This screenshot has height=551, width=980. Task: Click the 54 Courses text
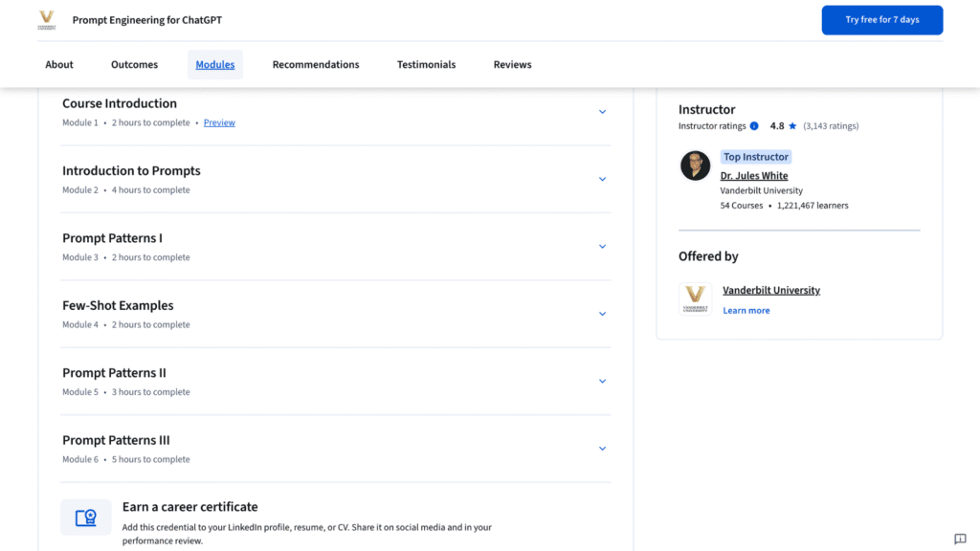(x=742, y=206)
